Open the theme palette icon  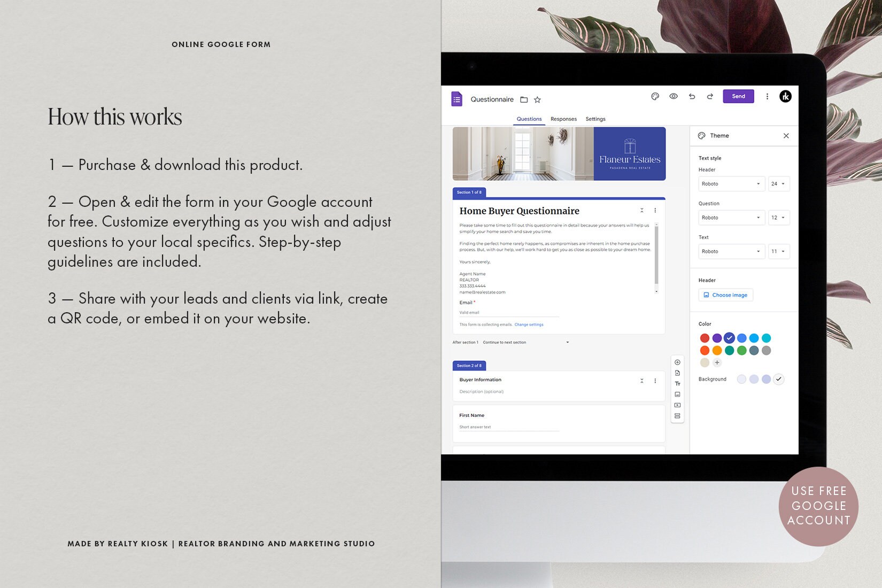(x=655, y=96)
